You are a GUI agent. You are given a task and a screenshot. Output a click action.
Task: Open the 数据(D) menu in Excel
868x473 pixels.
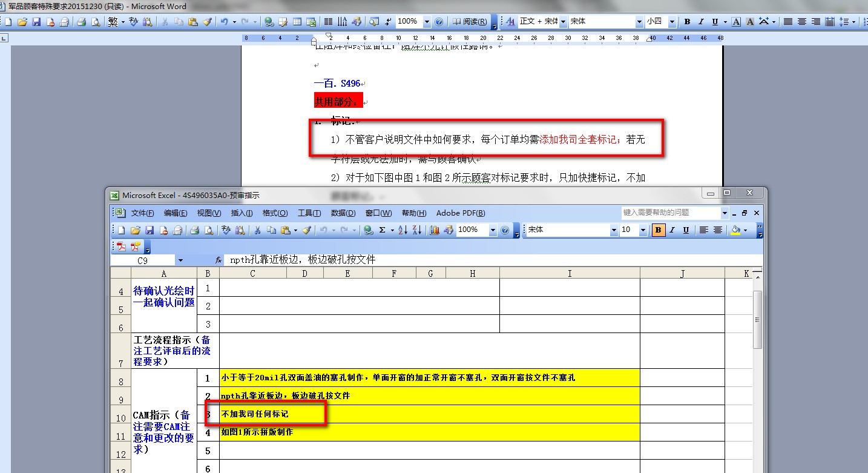click(x=343, y=213)
